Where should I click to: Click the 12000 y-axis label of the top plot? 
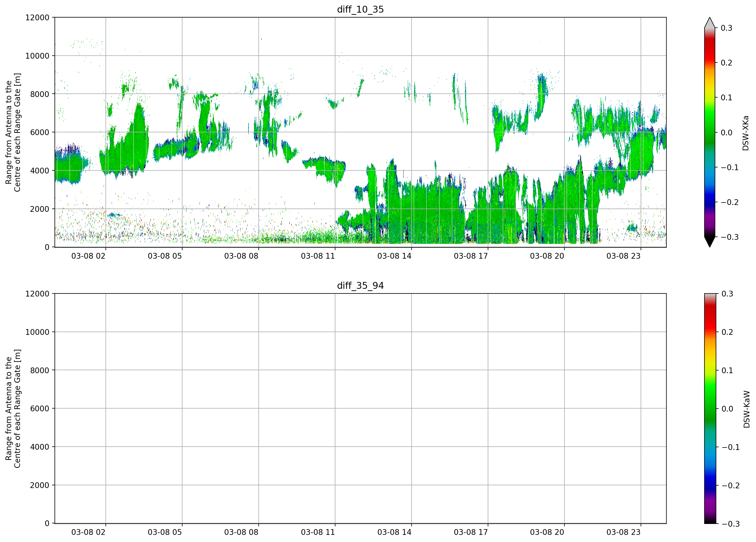[37, 17]
